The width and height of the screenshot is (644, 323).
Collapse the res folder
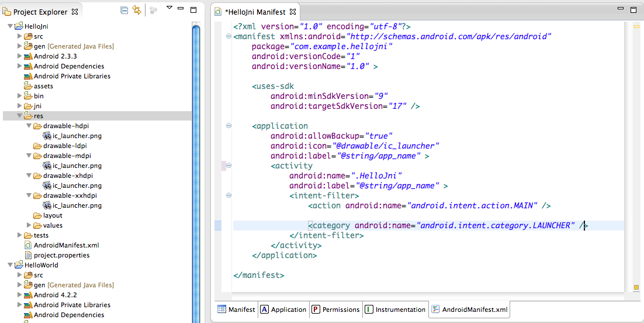(19, 116)
